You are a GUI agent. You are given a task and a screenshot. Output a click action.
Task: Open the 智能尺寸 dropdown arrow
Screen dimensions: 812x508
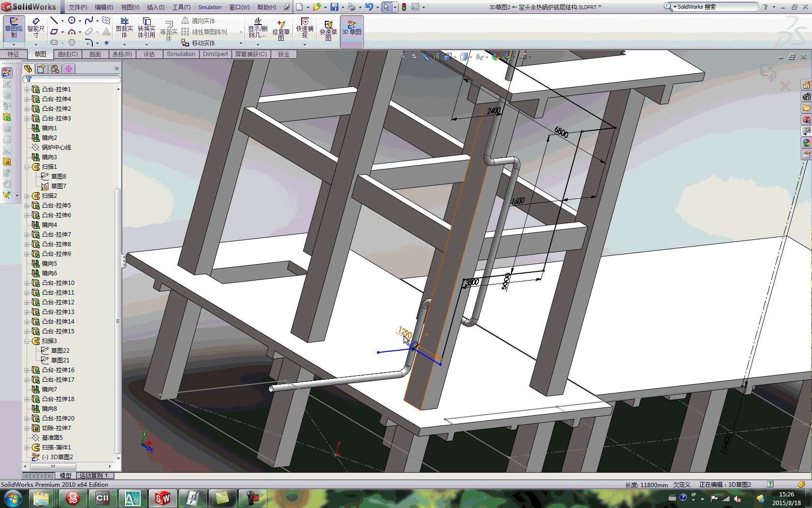36,45
